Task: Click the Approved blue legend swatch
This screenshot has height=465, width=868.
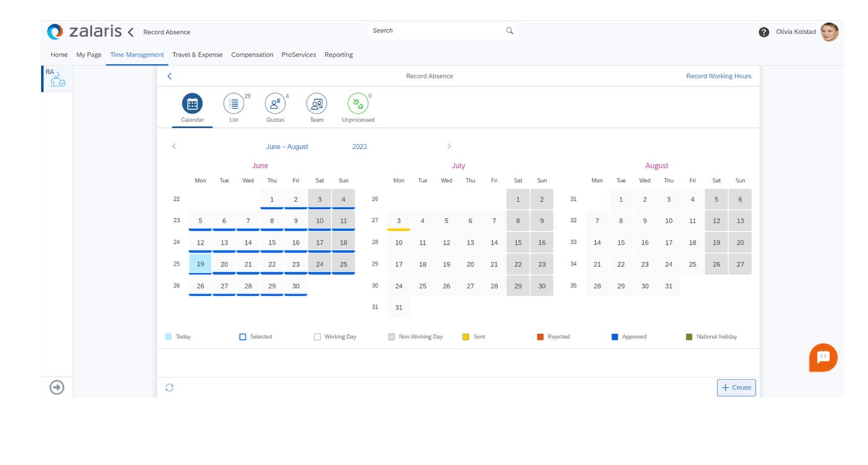Action: 614,337
